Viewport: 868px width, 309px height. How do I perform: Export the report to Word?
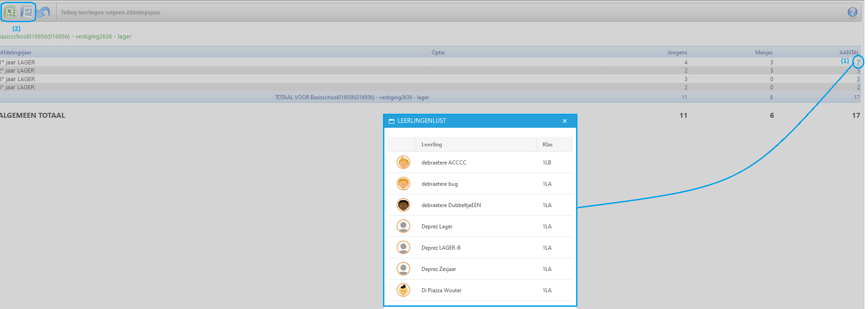click(x=27, y=12)
